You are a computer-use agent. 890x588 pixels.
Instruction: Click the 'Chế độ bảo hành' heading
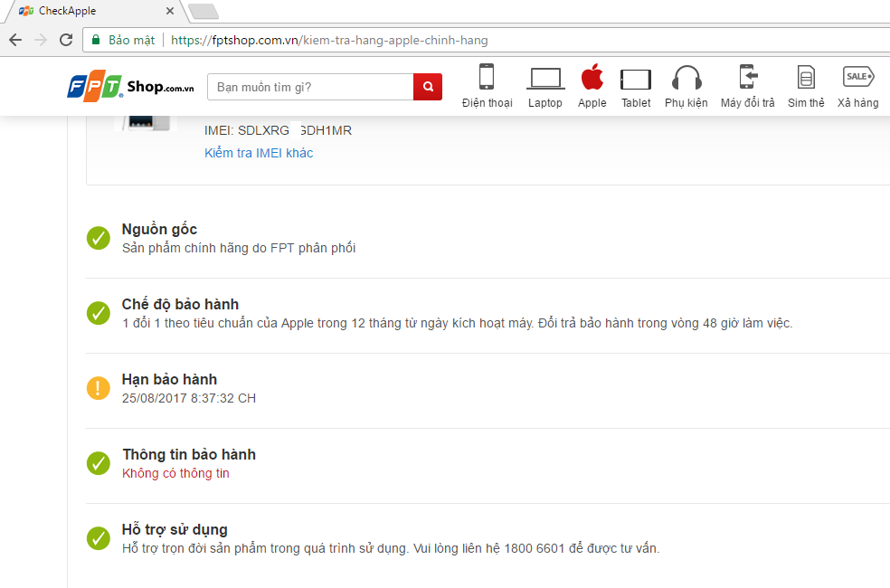181,304
